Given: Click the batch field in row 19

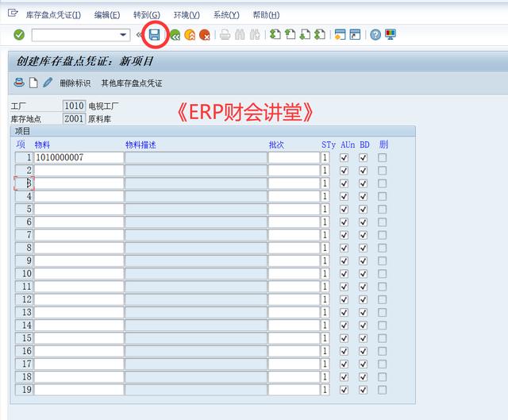Looking at the screenshot, I should (x=294, y=390).
